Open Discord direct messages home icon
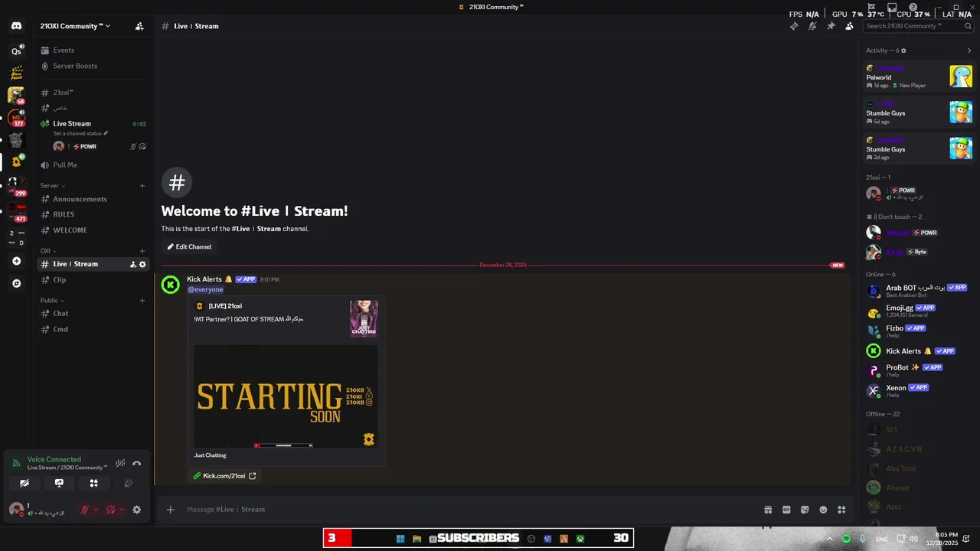 tap(16, 26)
